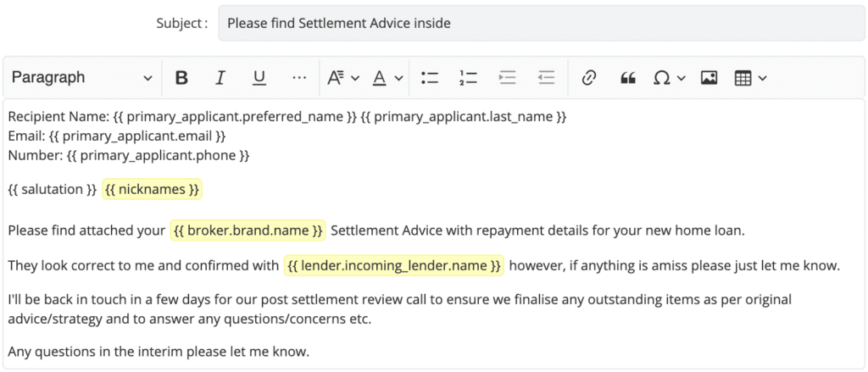Open the font color picker dropdown
Viewport: 868px width, 372px height.
tap(387, 78)
